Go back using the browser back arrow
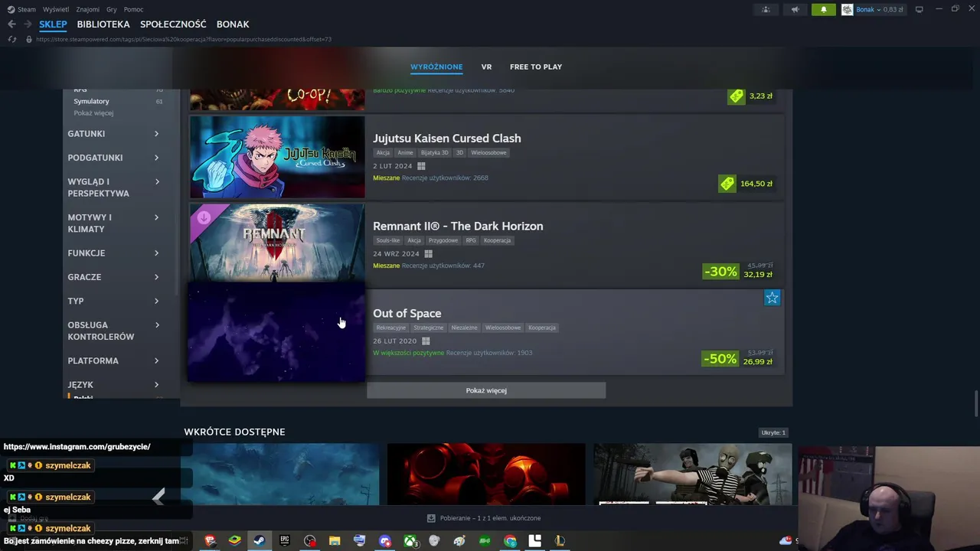Viewport: 980px width, 551px height. [x=11, y=24]
